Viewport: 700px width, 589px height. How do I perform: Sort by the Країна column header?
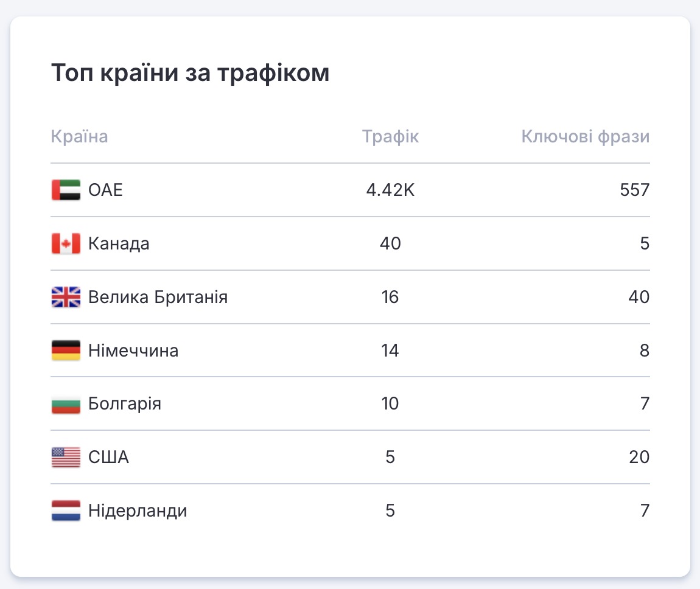click(79, 136)
